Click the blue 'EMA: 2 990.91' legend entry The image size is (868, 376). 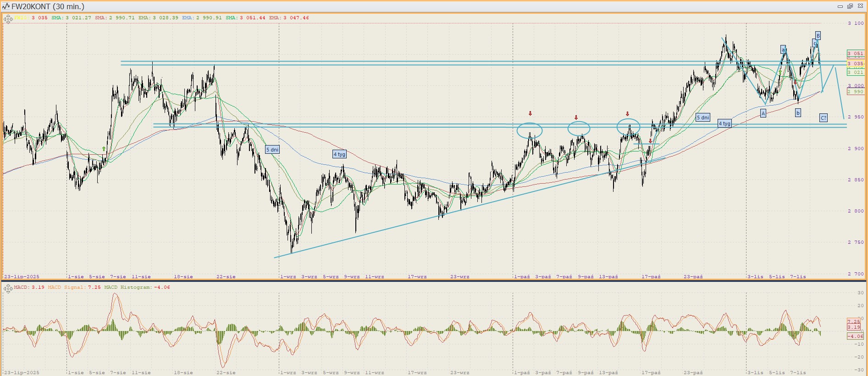202,18
